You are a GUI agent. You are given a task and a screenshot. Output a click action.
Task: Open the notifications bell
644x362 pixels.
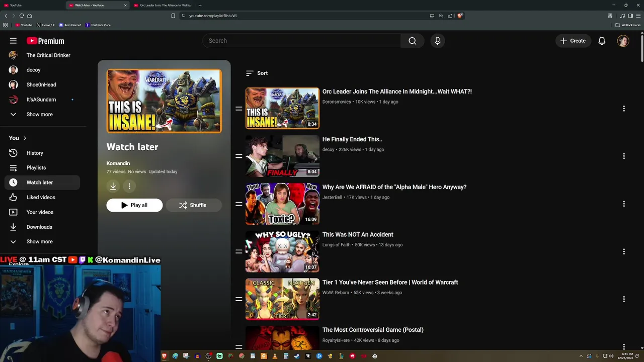[x=602, y=41]
